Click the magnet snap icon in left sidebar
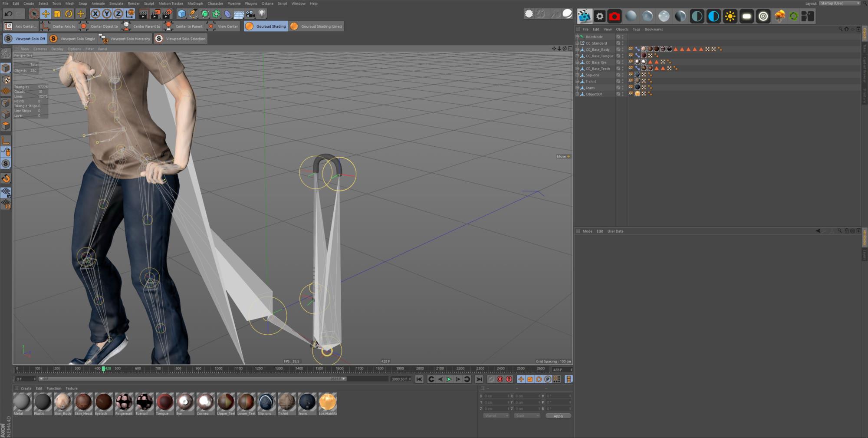 click(x=6, y=178)
